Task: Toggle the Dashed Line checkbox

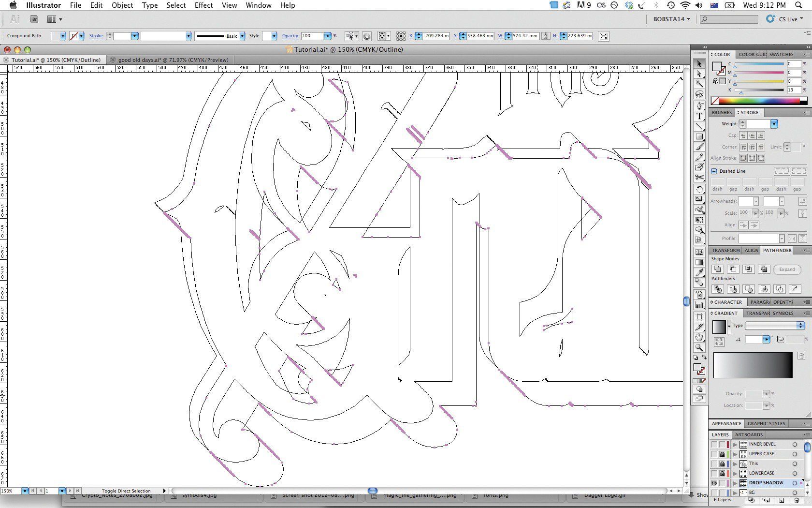Action: click(714, 171)
